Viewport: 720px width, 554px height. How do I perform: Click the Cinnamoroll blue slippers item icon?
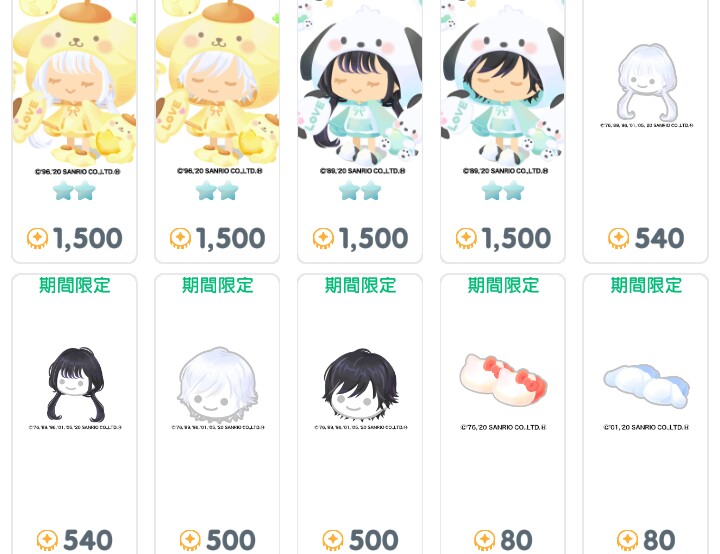click(646, 385)
